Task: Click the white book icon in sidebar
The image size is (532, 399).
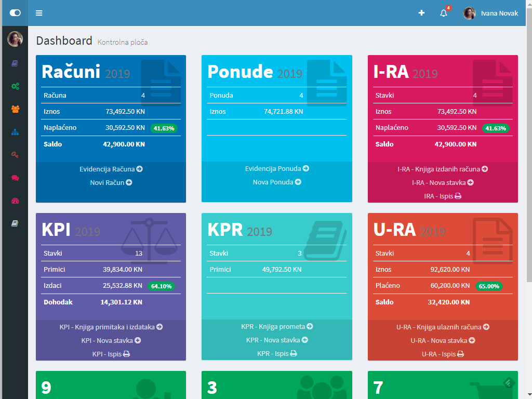Action: (x=15, y=223)
